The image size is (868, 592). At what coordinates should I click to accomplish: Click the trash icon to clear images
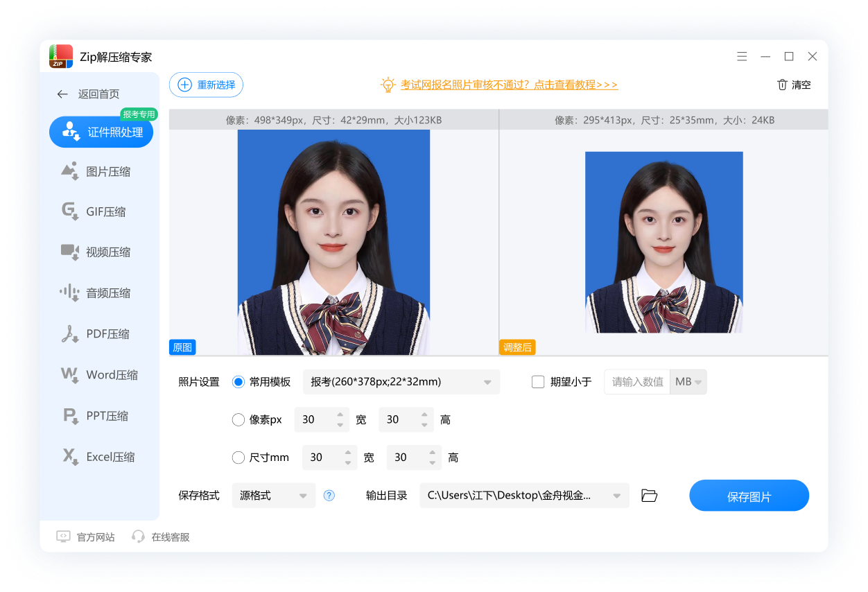[x=782, y=85]
